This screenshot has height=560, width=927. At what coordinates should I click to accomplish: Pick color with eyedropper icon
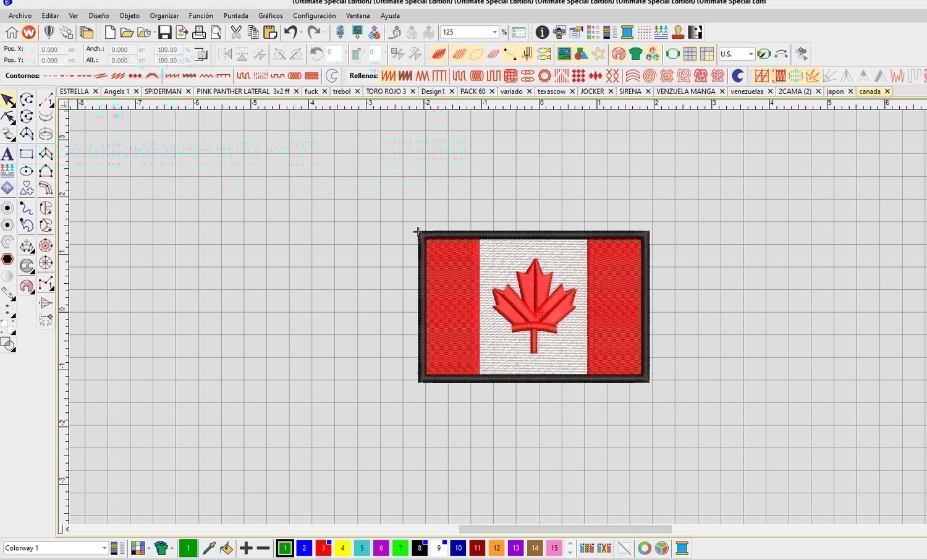tap(209, 548)
